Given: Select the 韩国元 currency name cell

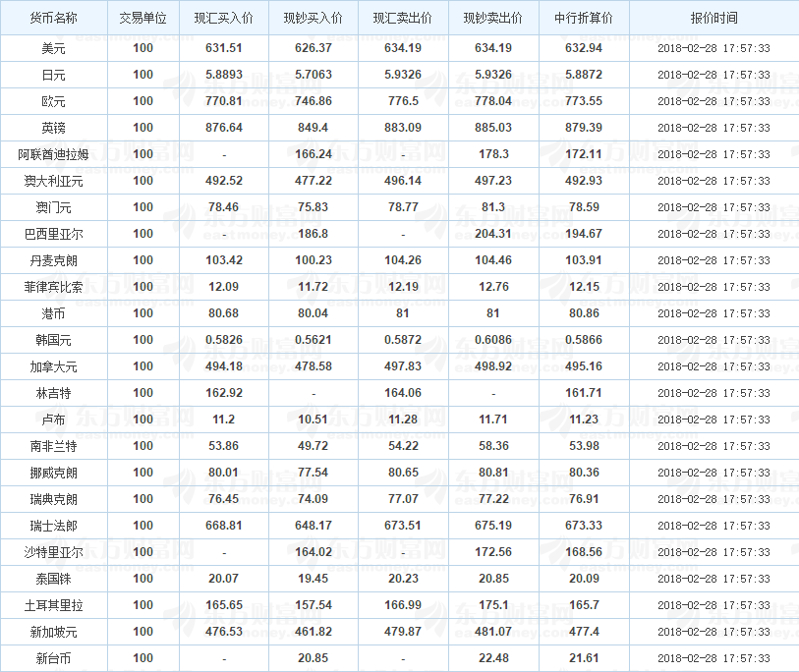Looking at the screenshot, I should pos(53,340).
